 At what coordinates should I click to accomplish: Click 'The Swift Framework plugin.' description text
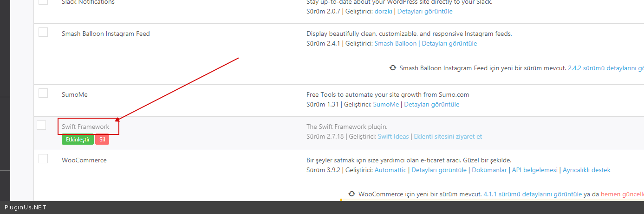point(347,127)
